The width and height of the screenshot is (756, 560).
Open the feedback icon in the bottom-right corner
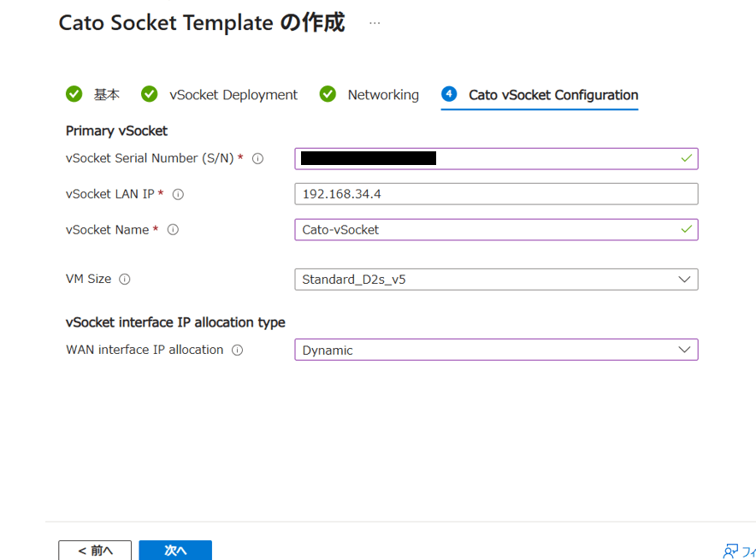coord(730,551)
